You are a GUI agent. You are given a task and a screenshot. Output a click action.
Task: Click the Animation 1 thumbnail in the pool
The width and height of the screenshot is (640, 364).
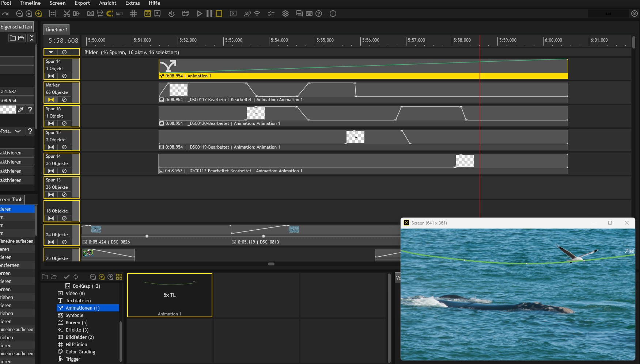click(x=170, y=295)
